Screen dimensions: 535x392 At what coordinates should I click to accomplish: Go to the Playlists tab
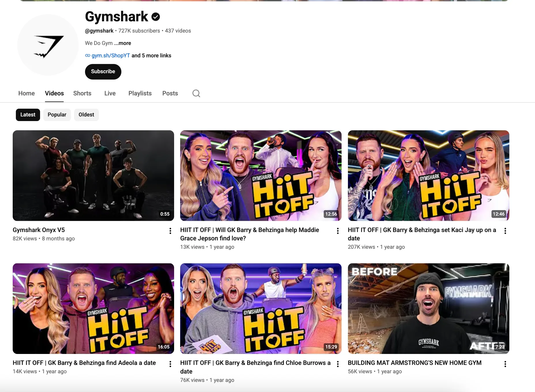pyautogui.click(x=140, y=93)
